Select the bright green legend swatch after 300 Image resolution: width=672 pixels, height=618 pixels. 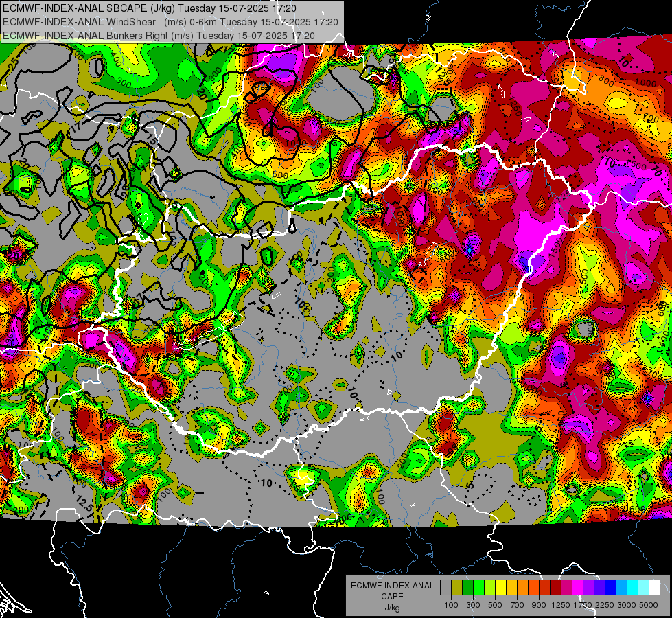[x=478, y=587]
